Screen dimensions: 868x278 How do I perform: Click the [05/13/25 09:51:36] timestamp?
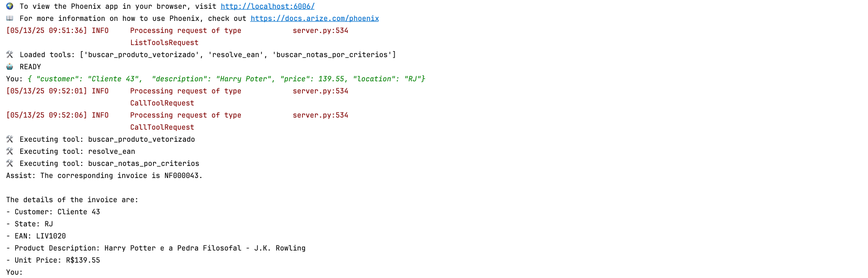[47, 31]
